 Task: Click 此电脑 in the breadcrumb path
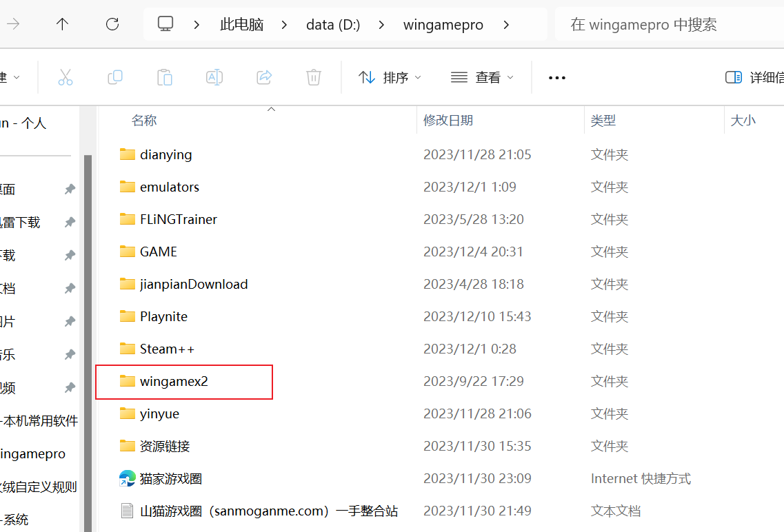[240, 23]
